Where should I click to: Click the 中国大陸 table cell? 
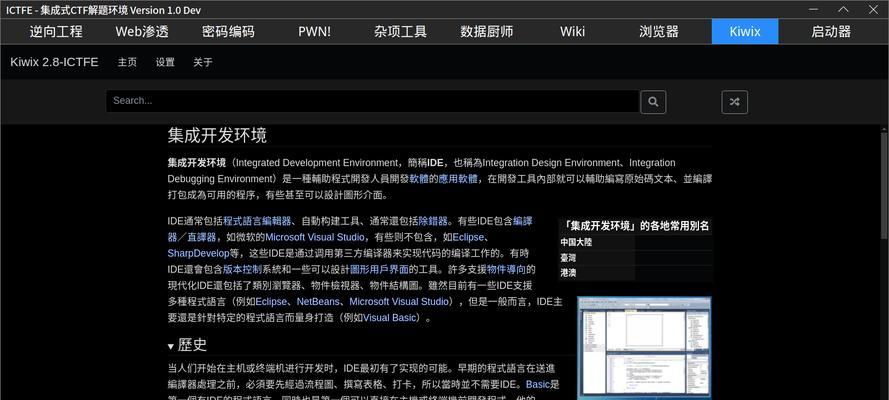point(596,242)
